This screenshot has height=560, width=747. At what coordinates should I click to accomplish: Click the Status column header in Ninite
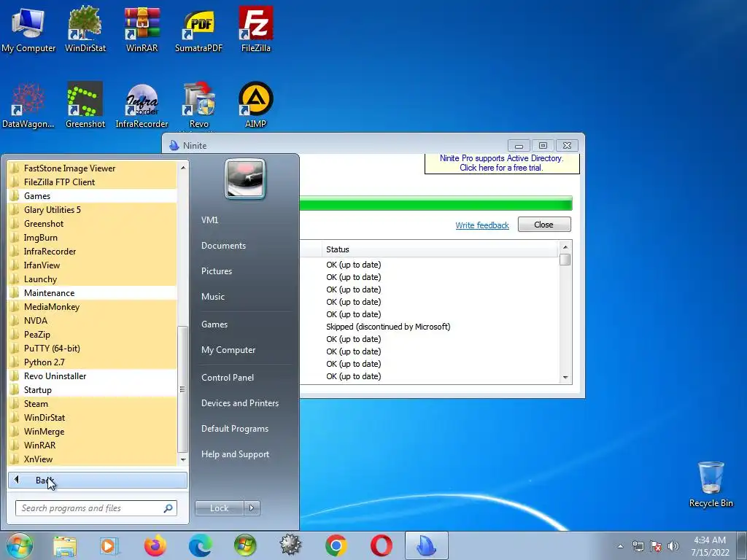click(439, 249)
